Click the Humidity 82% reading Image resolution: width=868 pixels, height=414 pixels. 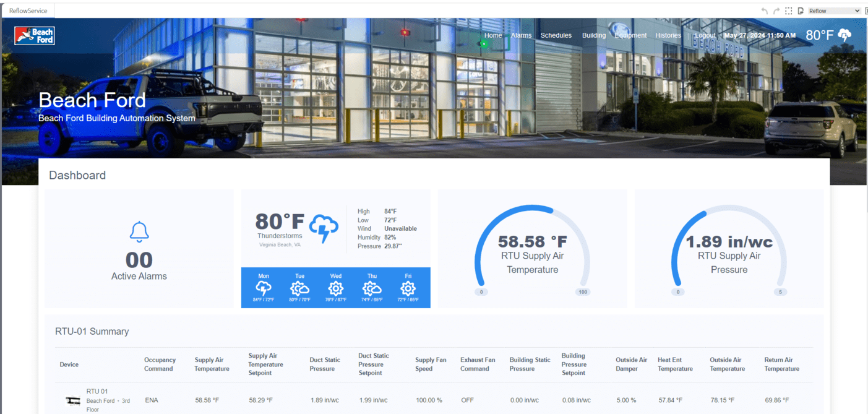(377, 238)
